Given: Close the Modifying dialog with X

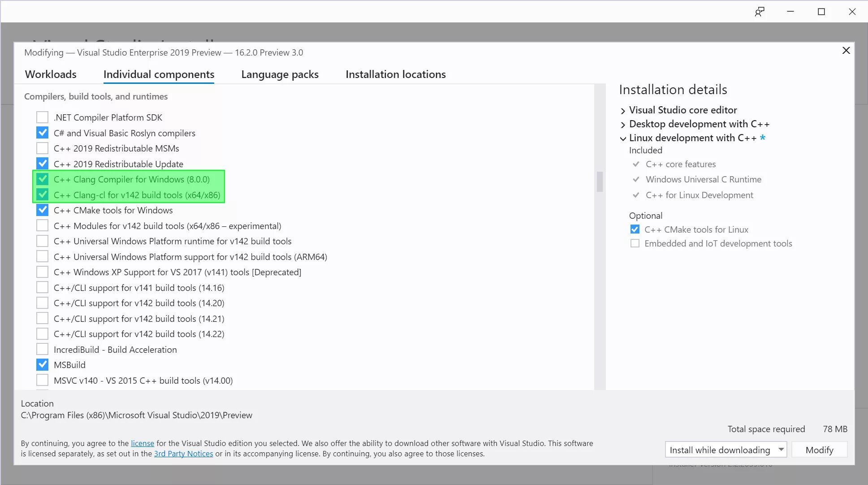Looking at the screenshot, I should 846,51.
